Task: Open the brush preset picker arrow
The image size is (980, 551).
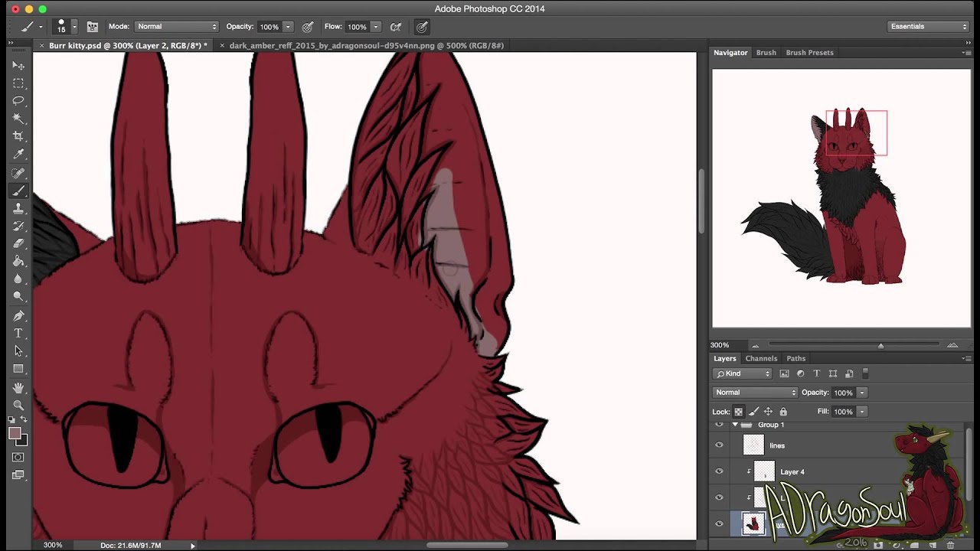Action: point(74,27)
